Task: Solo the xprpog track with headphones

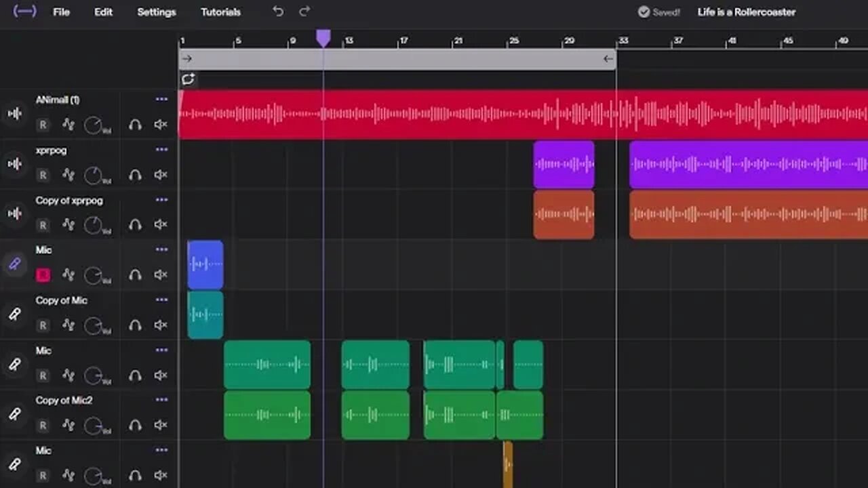Action: 135,175
